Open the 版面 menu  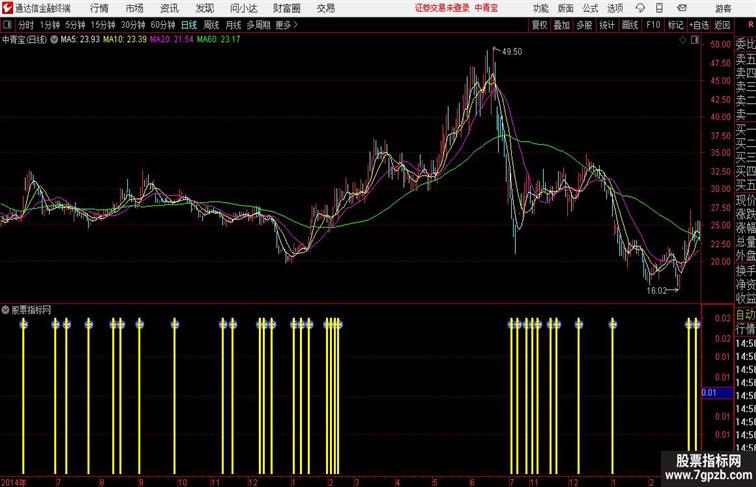[x=565, y=8]
